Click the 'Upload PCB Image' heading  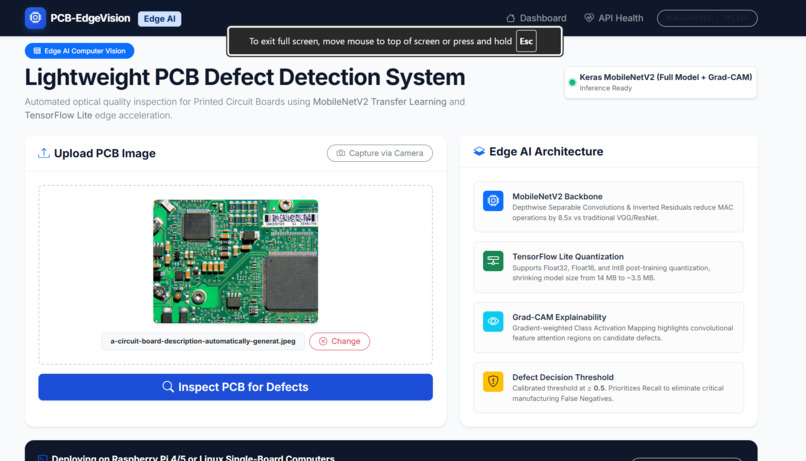tap(105, 153)
